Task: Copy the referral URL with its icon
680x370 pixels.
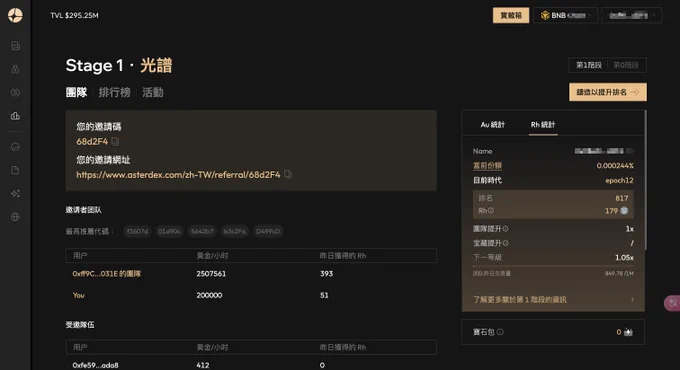Action: click(x=288, y=174)
